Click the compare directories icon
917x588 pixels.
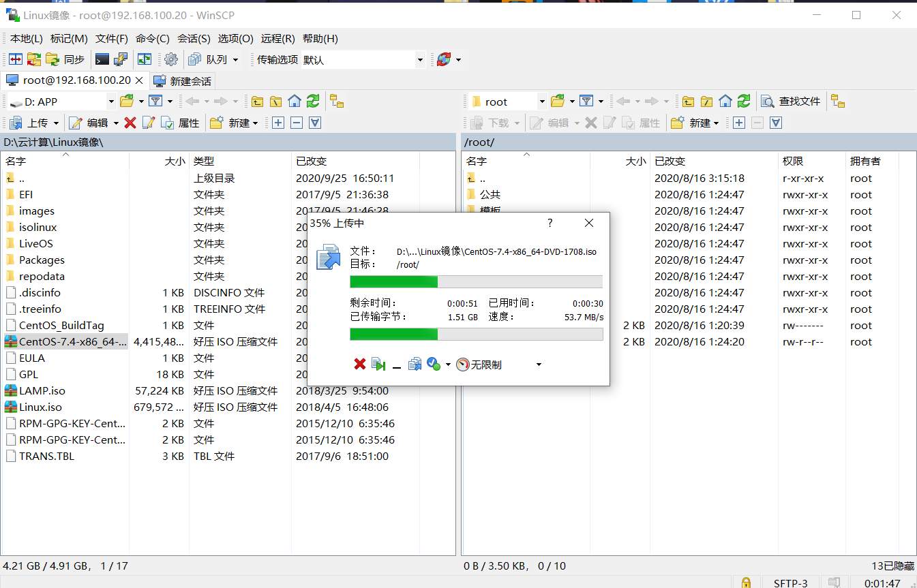16,59
